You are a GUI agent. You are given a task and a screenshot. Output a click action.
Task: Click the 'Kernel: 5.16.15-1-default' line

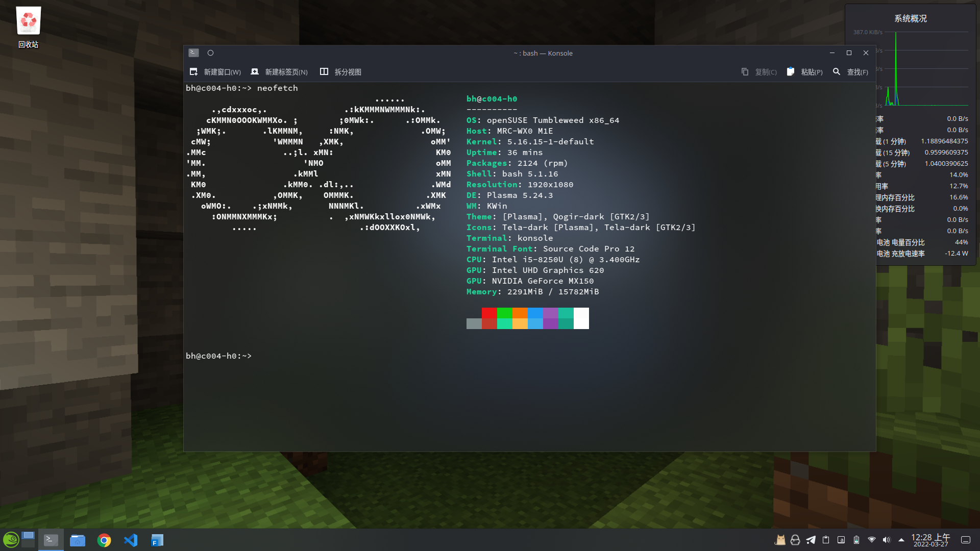[530, 142]
